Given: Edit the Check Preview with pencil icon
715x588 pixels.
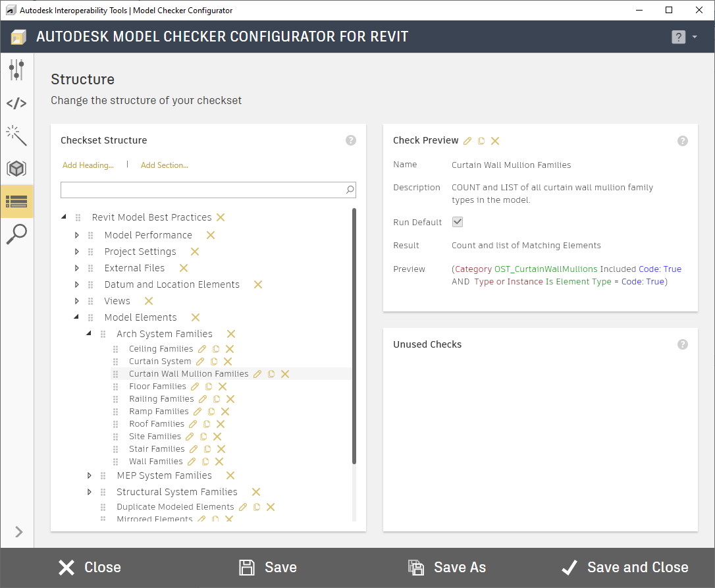Looking at the screenshot, I should tap(467, 141).
